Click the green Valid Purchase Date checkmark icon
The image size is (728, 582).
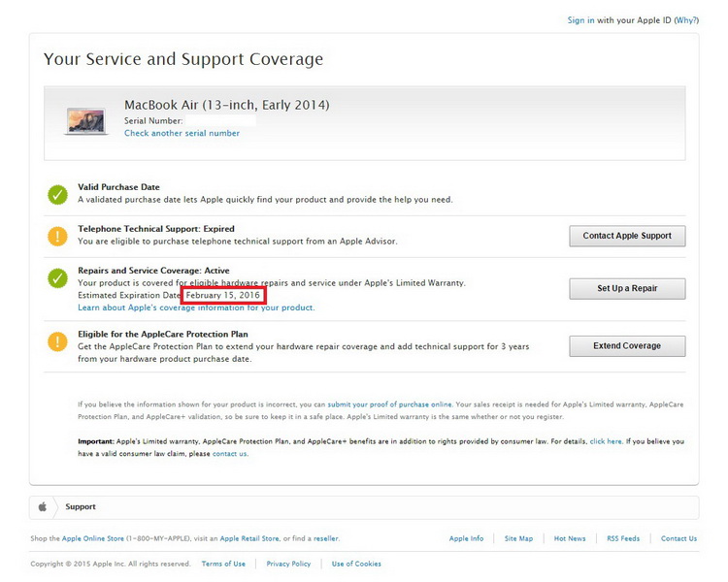[x=57, y=194]
